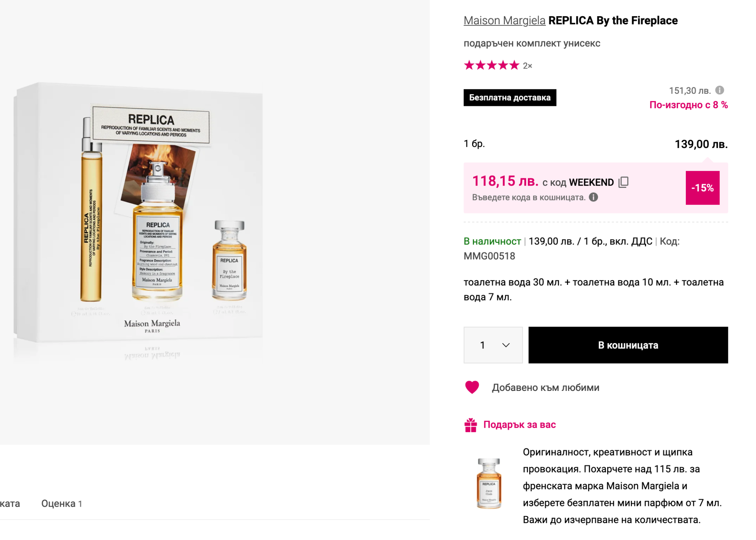Image resolution: width=756 pixels, height=540 pixels.
Task: Switch to the Оценка tab
Action: [61, 503]
